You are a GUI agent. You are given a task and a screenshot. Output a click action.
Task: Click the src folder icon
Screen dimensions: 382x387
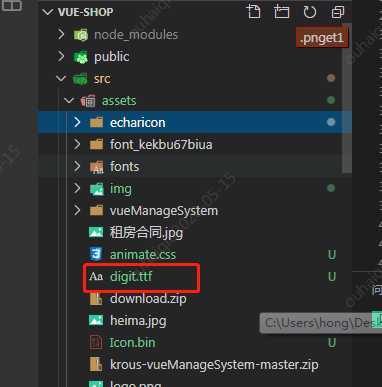pyautogui.click(x=80, y=79)
